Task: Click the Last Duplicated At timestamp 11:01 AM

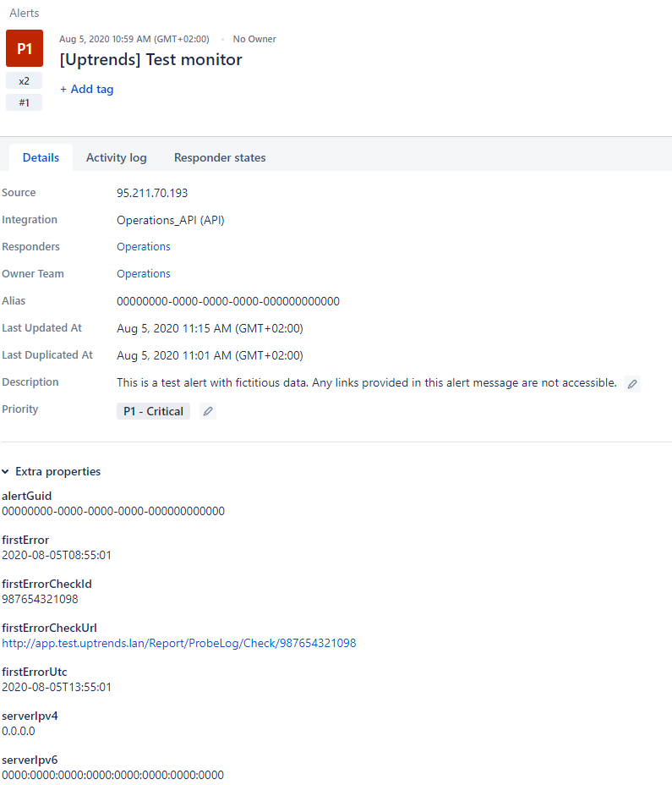Action: coord(210,355)
